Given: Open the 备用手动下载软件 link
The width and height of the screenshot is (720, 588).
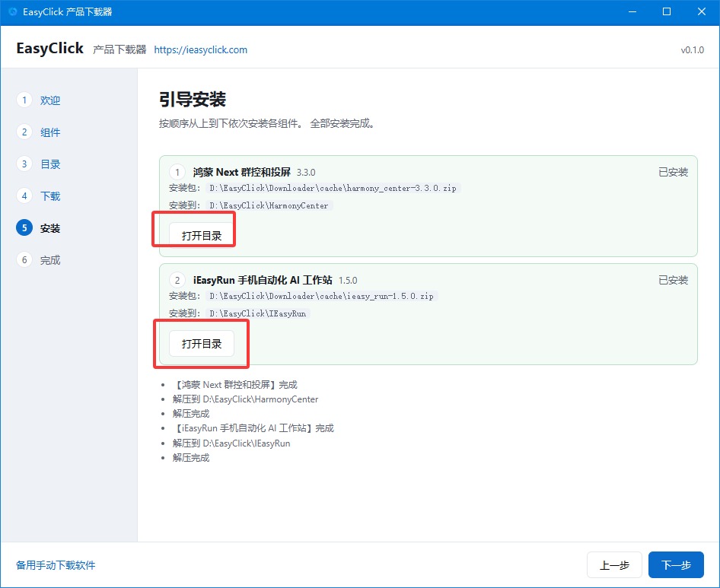Looking at the screenshot, I should 56,565.
